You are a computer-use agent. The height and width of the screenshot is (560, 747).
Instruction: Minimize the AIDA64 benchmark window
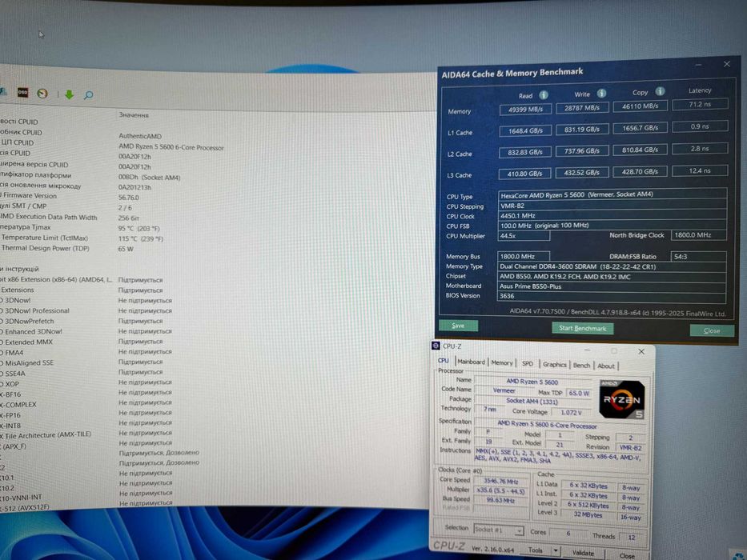pyautogui.click(x=698, y=65)
